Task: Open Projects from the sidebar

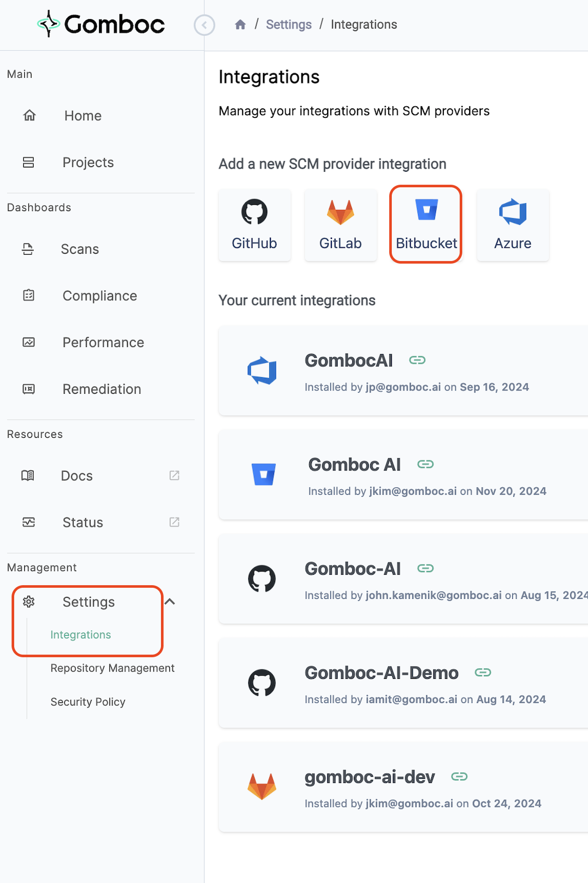Action: coord(88,163)
